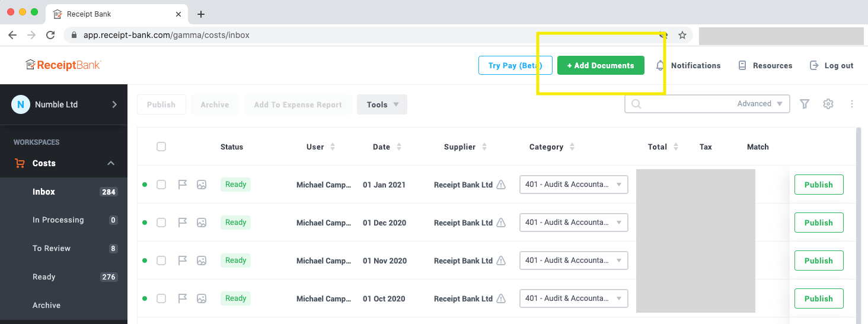The width and height of the screenshot is (868, 324).
Task: Click the search magnifier icon
Action: (636, 104)
